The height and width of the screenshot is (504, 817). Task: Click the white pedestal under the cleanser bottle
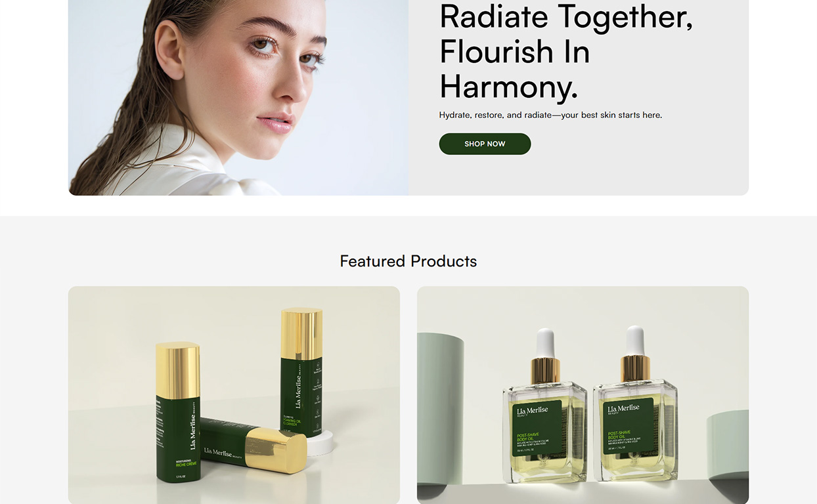click(321, 444)
